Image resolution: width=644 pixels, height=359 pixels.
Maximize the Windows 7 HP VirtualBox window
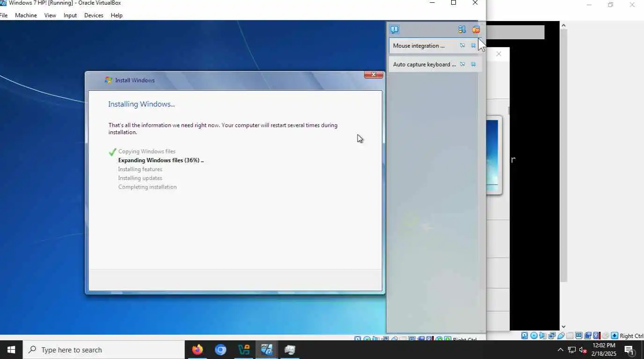click(453, 3)
